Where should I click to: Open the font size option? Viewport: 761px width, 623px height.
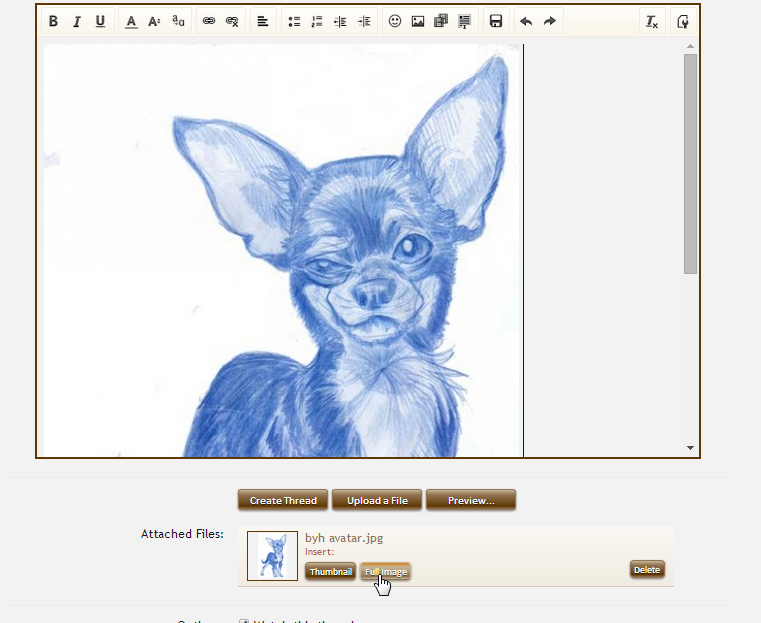(x=154, y=21)
